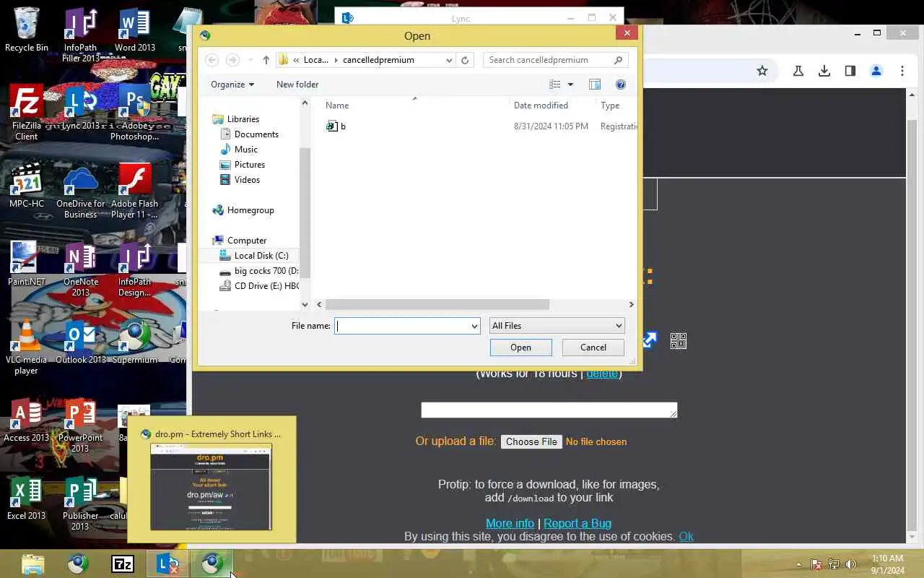Viewport: 924px width, 578px height.
Task: Launch Lync 2013 desktop shortcut
Action: [80, 108]
